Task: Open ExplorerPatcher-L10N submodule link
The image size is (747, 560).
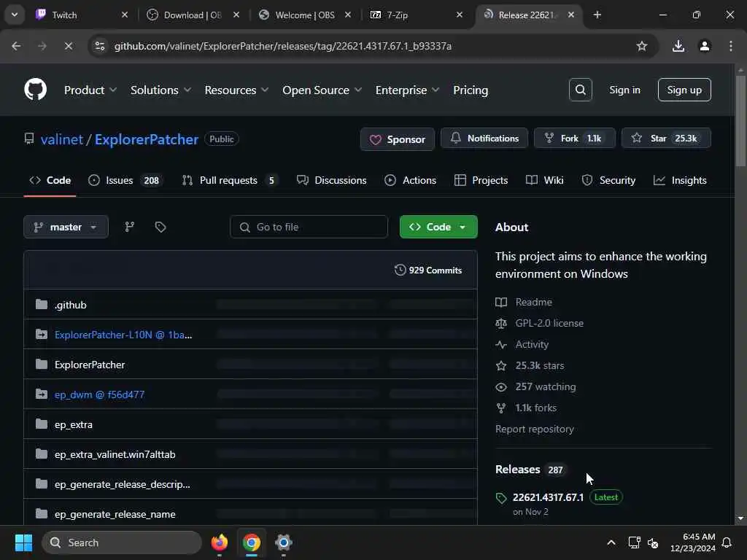Action: (x=123, y=335)
